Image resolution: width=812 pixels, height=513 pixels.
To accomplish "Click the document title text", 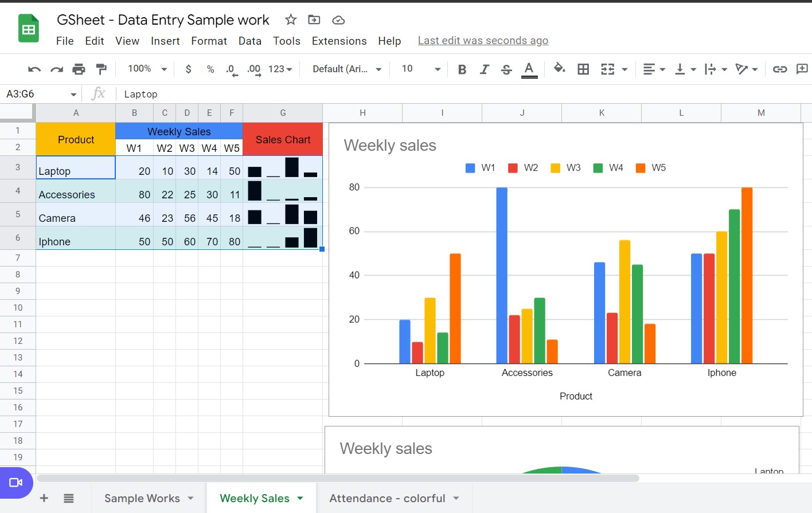I will [x=163, y=20].
